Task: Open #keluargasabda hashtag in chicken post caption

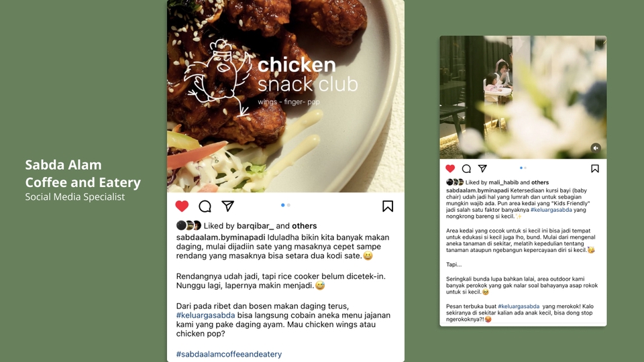Action: (205, 315)
